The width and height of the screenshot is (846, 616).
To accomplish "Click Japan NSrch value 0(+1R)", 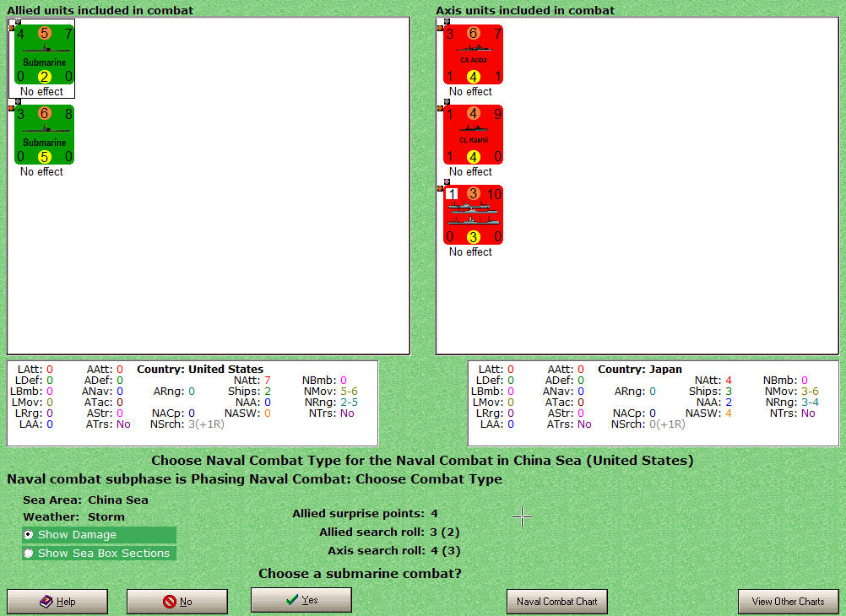I will (667, 424).
